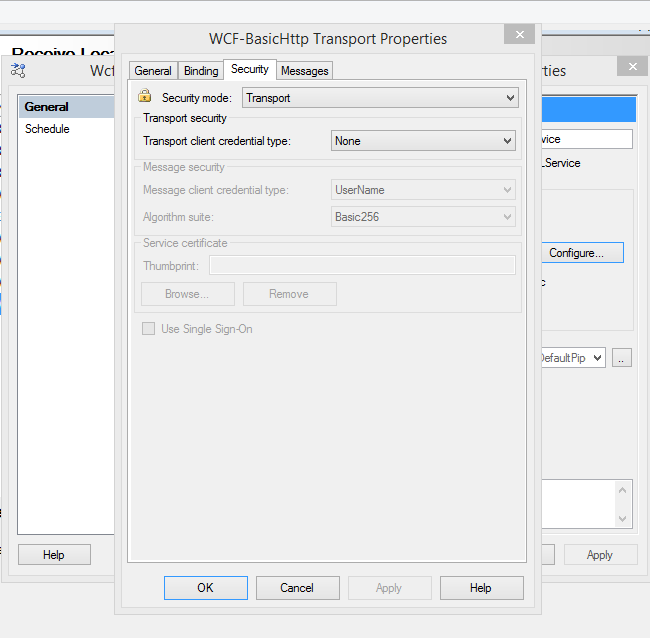Open Message client credential type dropdown
The height and width of the screenshot is (638, 650).
[x=423, y=190]
